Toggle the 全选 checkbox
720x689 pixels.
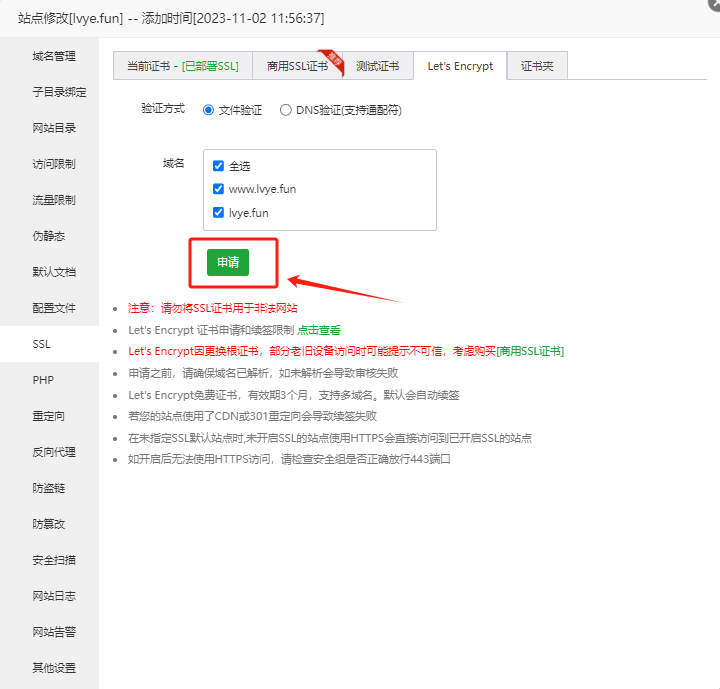[219, 166]
